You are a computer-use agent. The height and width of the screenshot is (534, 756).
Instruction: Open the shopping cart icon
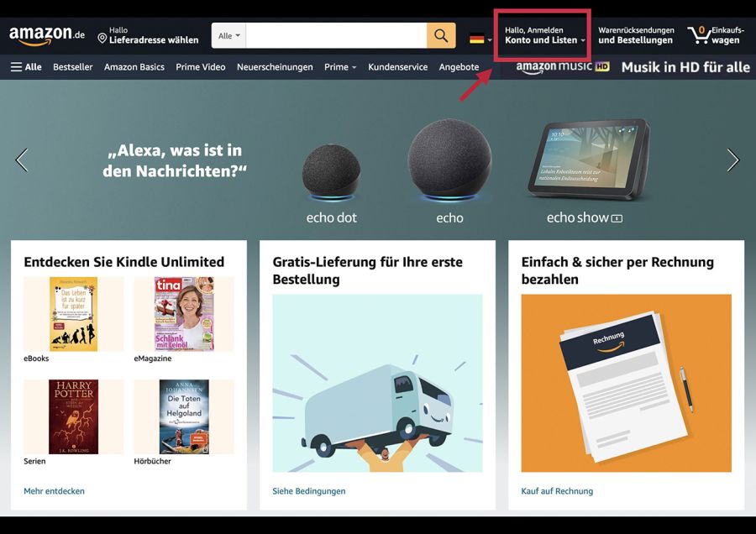[x=698, y=35]
